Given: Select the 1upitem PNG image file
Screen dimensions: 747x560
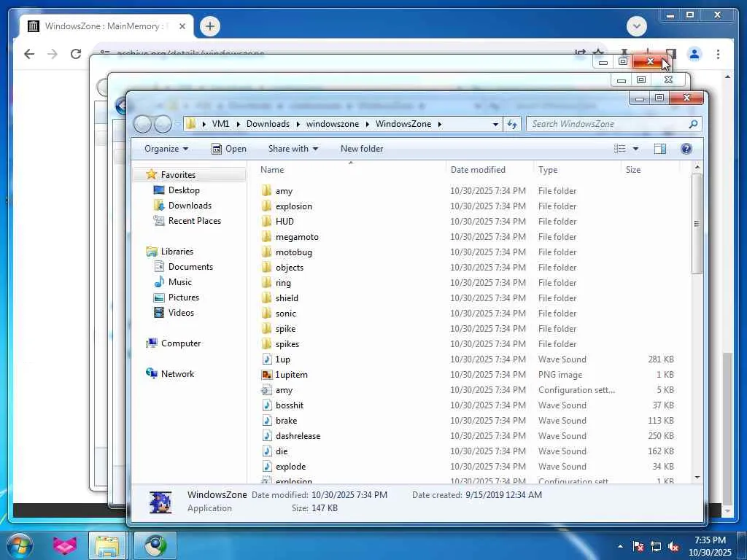Looking at the screenshot, I should [x=291, y=374].
